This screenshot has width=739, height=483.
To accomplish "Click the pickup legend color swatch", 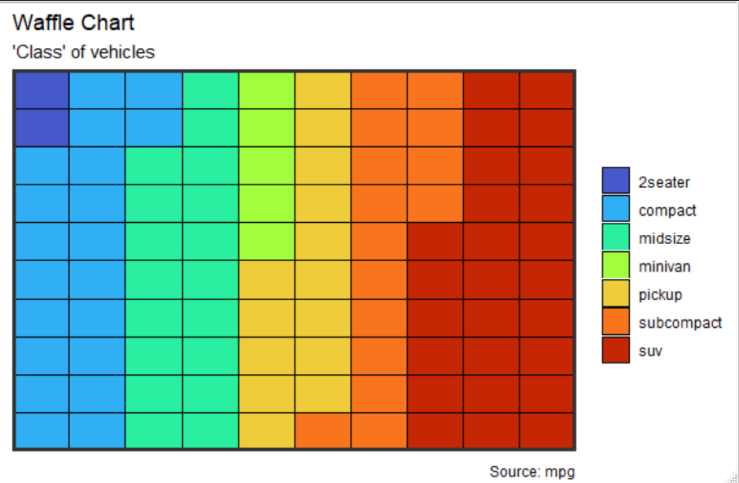I will (616, 294).
